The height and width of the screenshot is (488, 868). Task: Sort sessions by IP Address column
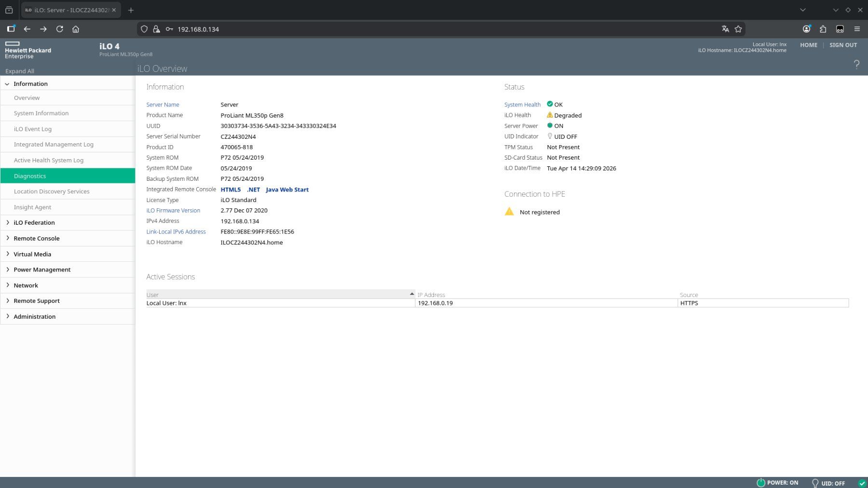pyautogui.click(x=546, y=294)
